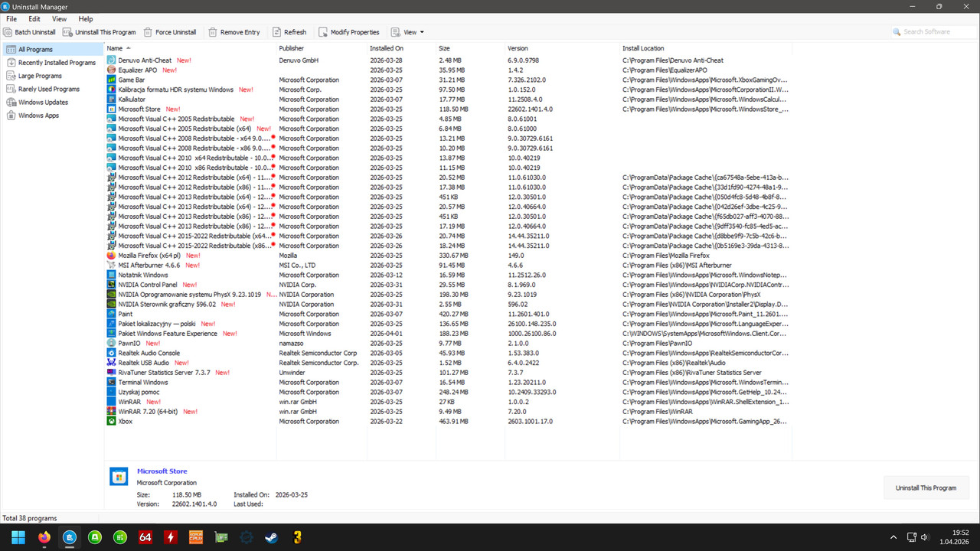Select Large Programs category
This screenshot has height=551, width=980.
click(x=52, y=76)
